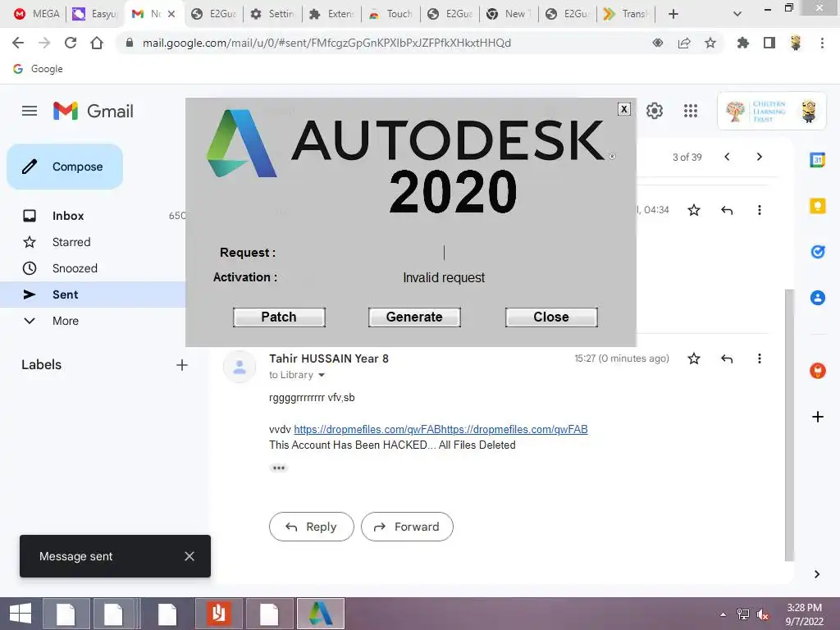Go to the newer message arrow

(727, 157)
